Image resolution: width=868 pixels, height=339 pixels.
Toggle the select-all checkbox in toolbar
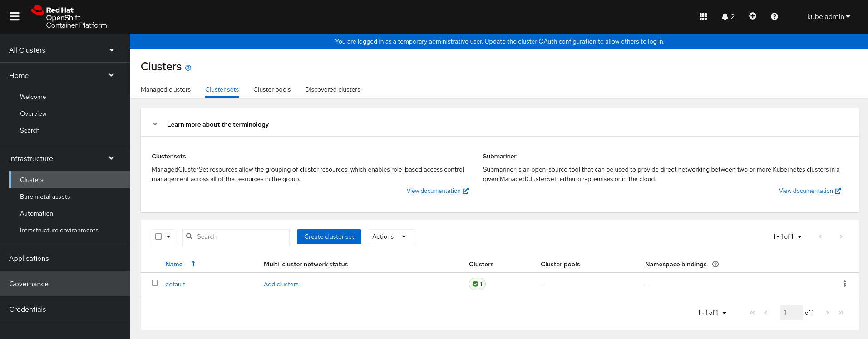tap(158, 236)
